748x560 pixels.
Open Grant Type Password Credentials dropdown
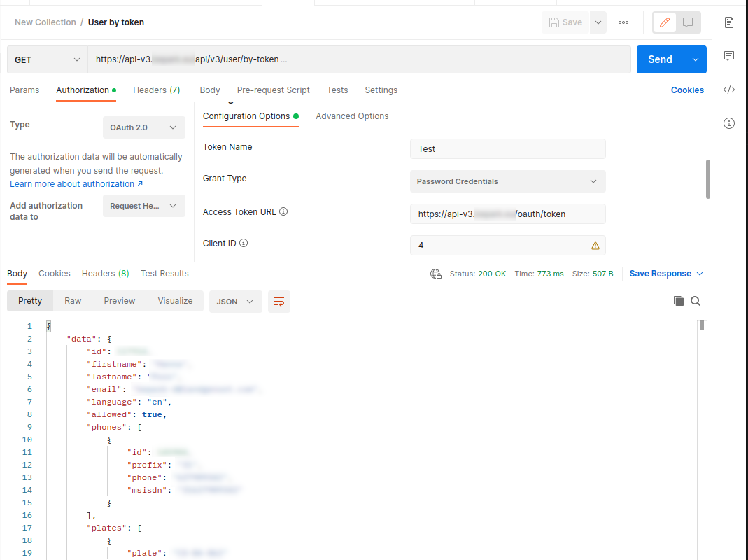(x=507, y=181)
